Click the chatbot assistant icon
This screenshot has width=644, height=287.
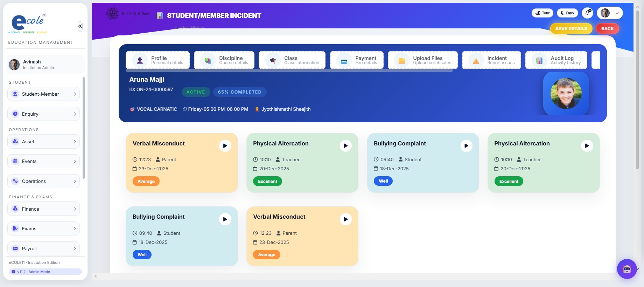tap(627, 269)
